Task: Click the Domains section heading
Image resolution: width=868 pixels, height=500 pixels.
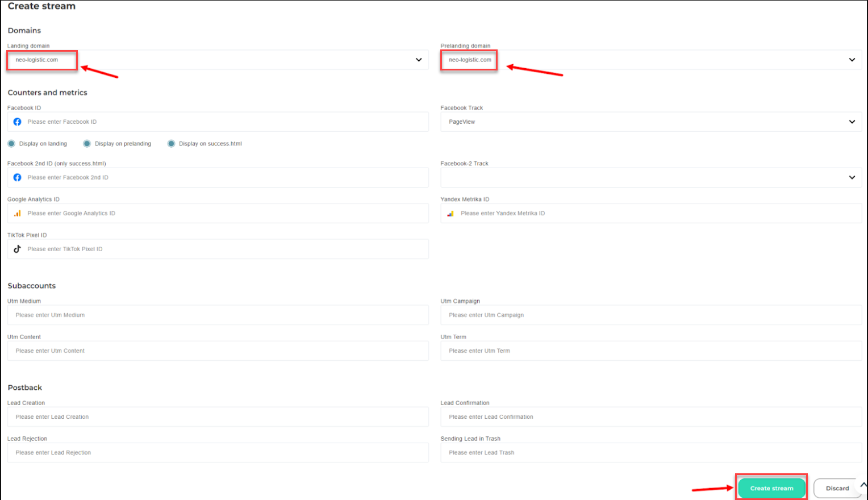Action: (24, 31)
